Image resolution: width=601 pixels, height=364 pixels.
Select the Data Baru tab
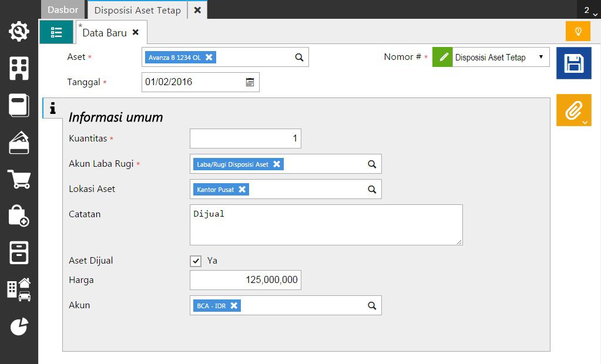pos(105,33)
